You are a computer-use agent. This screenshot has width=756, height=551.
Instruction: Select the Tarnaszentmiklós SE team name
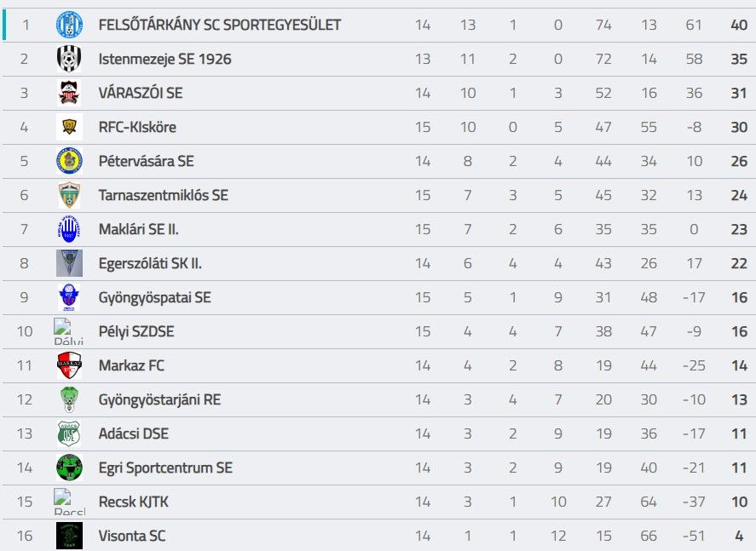164,195
